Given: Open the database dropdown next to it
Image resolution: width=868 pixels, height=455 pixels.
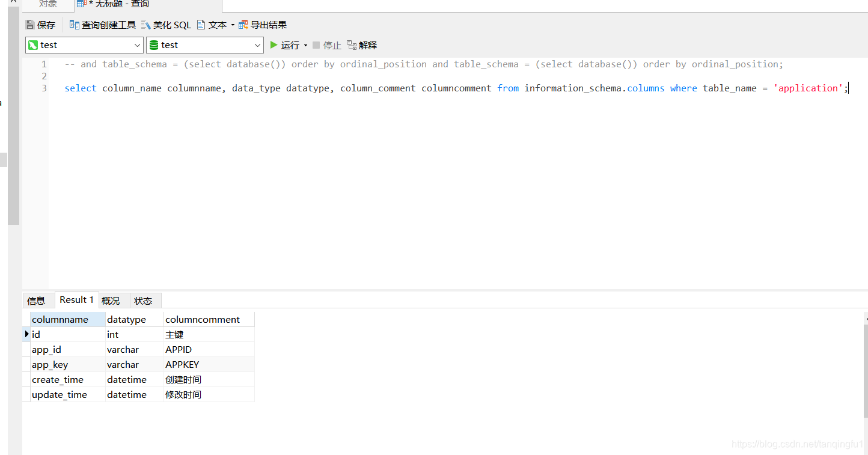Looking at the screenshot, I should 258,44.
